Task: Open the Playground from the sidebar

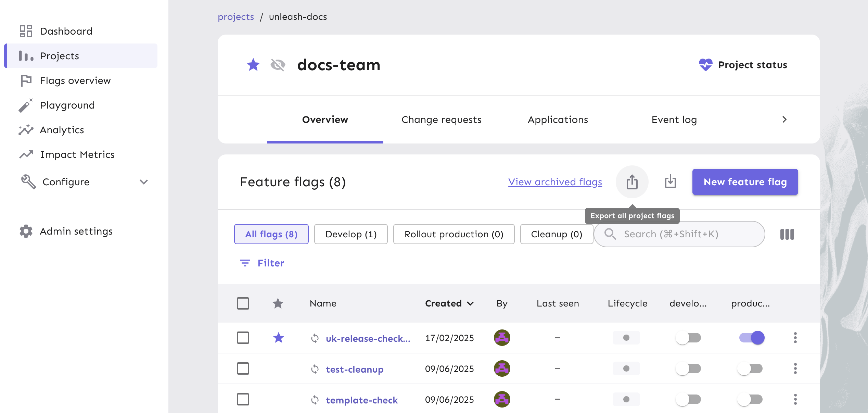Action: point(67,105)
